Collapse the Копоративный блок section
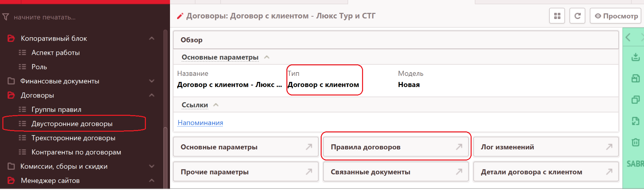 152,39
